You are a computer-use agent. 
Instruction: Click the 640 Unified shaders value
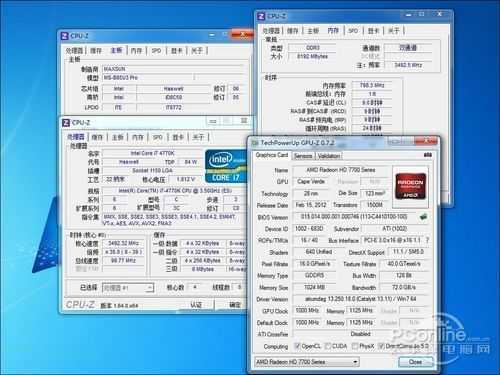pyautogui.click(x=318, y=252)
